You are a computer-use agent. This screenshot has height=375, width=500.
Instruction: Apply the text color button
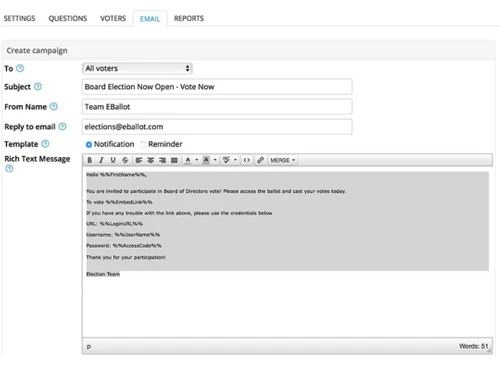[188, 160]
